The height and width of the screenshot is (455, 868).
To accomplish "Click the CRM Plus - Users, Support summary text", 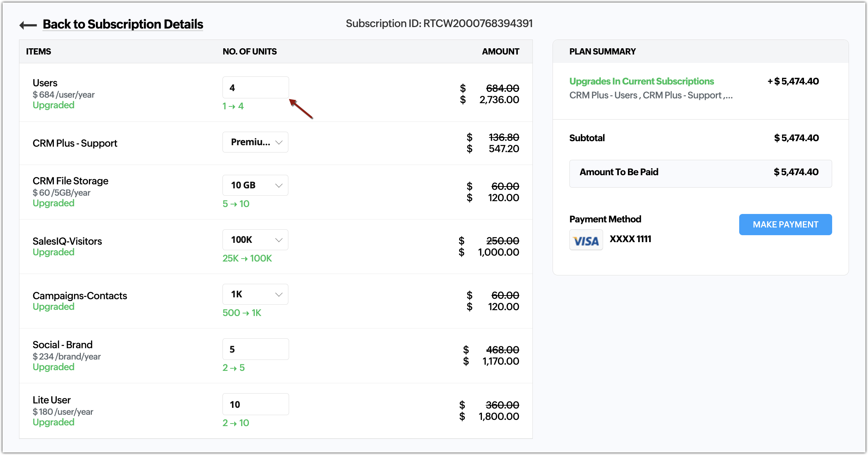I will coord(651,95).
